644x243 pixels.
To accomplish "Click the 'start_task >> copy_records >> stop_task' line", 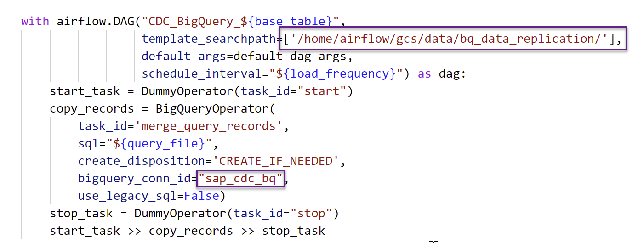I will pyautogui.click(x=187, y=231).
